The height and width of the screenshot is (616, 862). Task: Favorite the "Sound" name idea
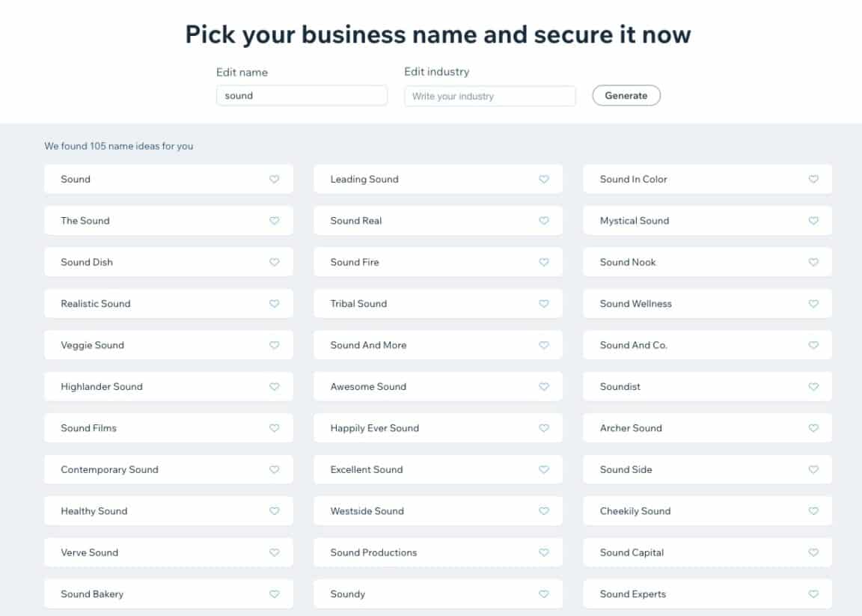(x=274, y=179)
